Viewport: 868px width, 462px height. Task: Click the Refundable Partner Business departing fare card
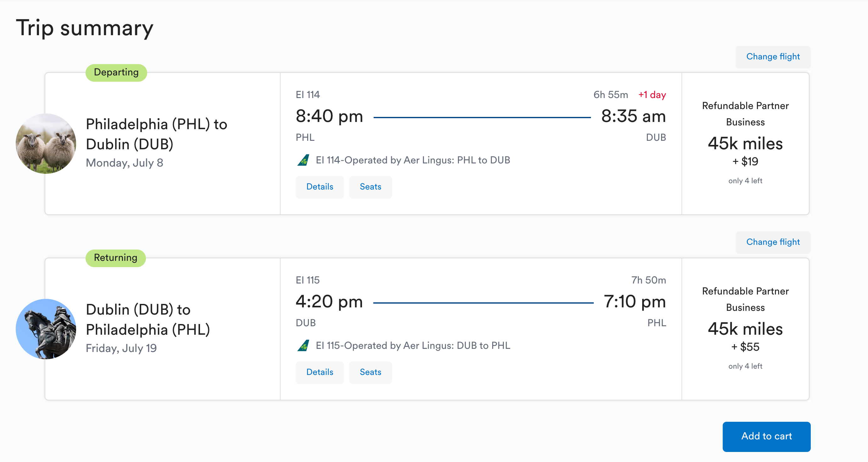pyautogui.click(x=745, y=143)
